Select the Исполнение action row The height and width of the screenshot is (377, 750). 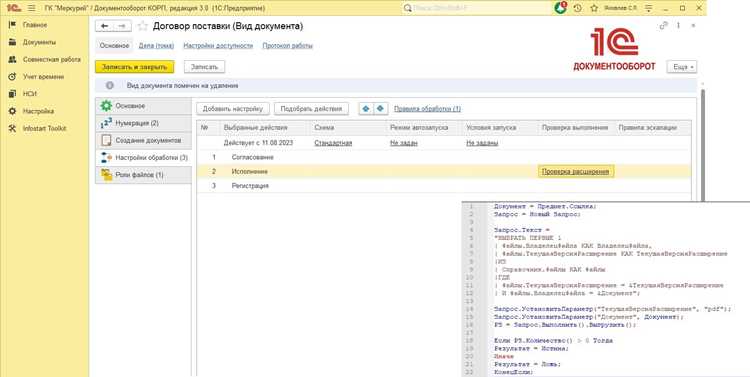click(x=444, y=171)
